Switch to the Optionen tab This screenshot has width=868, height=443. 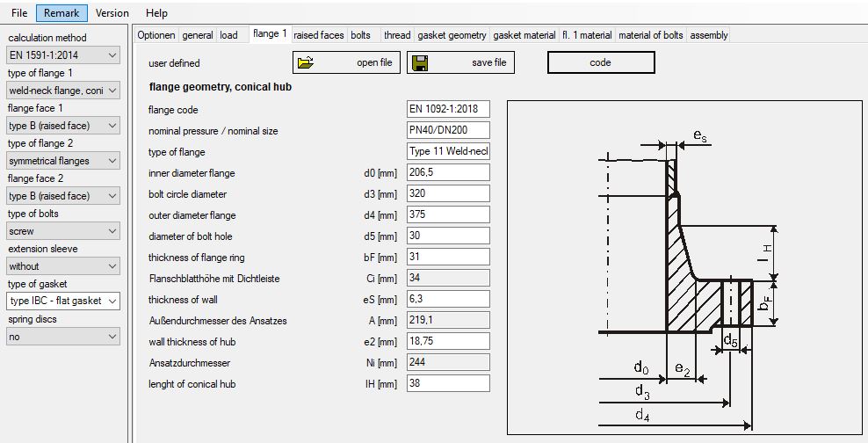156,35
